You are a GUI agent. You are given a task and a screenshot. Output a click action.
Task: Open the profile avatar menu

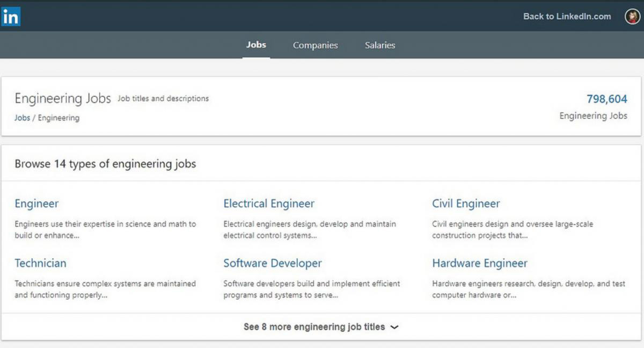click(x=632, y=17)
